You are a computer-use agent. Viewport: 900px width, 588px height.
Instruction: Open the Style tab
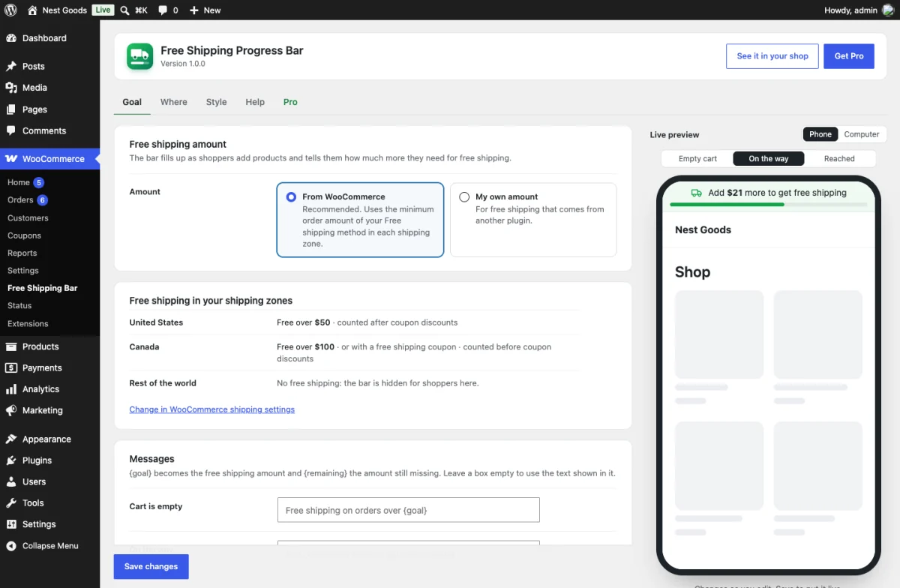[217, 102]
